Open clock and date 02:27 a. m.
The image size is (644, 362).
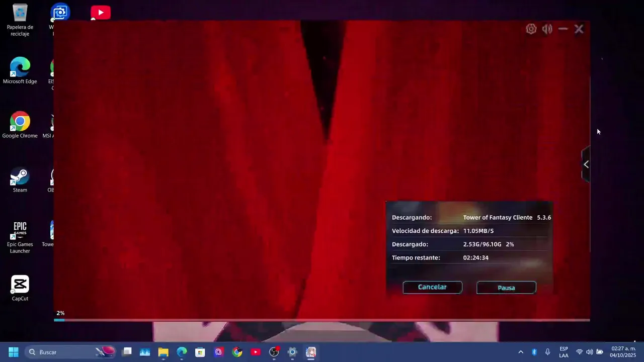[x=623, y=352]
